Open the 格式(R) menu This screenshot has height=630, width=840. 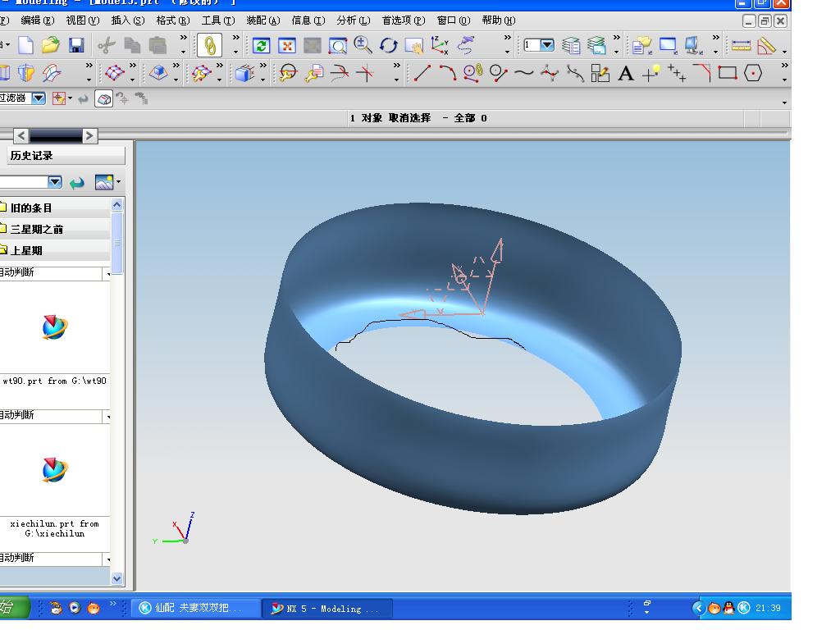coord(173,21)
